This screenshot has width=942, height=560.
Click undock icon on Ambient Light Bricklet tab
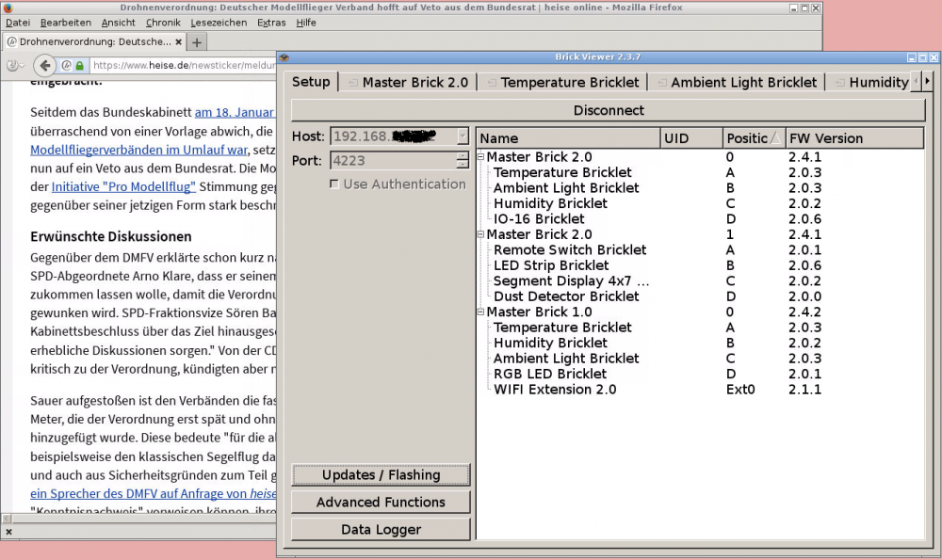tap(661, 83)
